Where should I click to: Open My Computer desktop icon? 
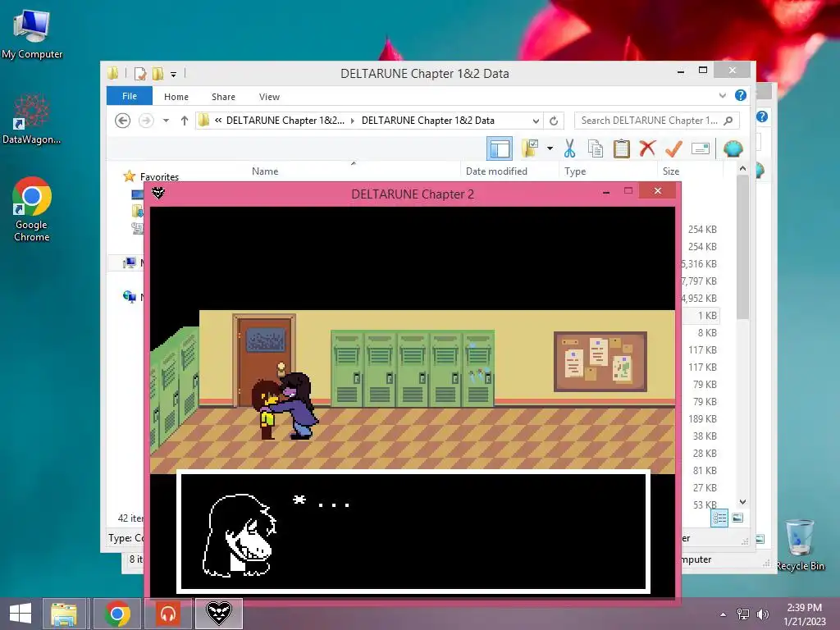click(32, 34)
